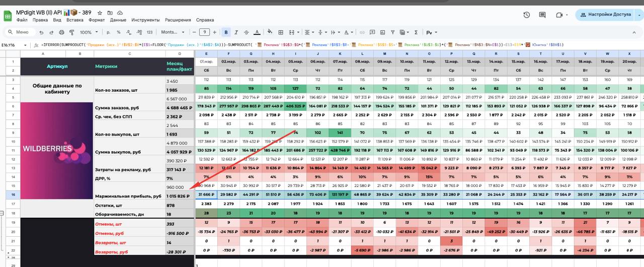
Task: Toggle strikethrough formatting
Action: [246, 32]
